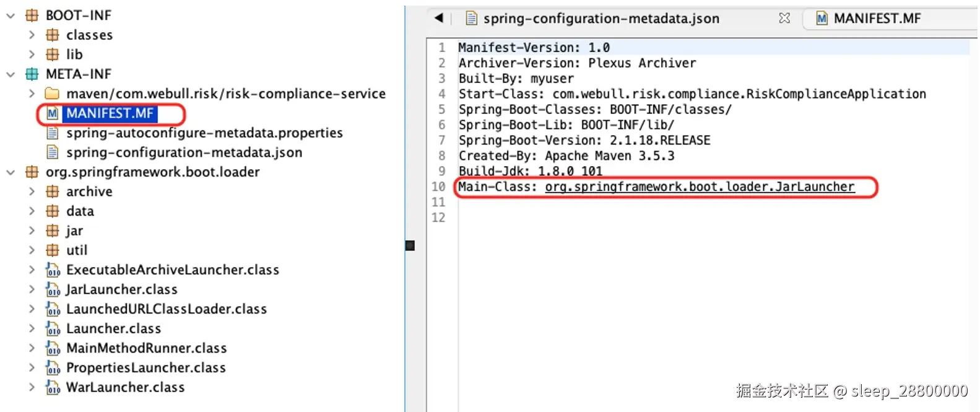Expand the classes package node
The height and width of the screenshot is (412, 980).
click(x=32, y=35)
